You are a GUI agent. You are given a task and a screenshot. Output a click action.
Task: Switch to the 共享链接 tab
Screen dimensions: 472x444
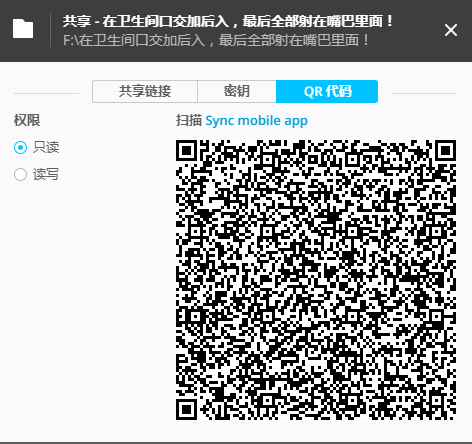145,91
